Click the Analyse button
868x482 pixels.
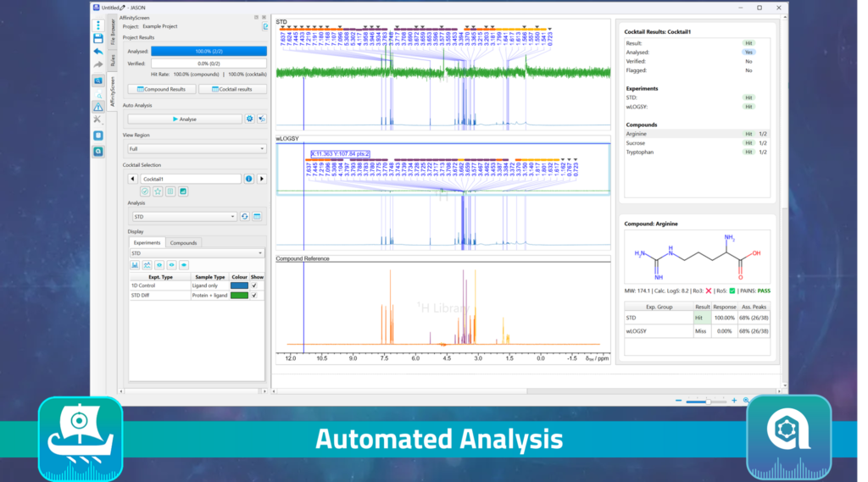(x=186, y=120)
